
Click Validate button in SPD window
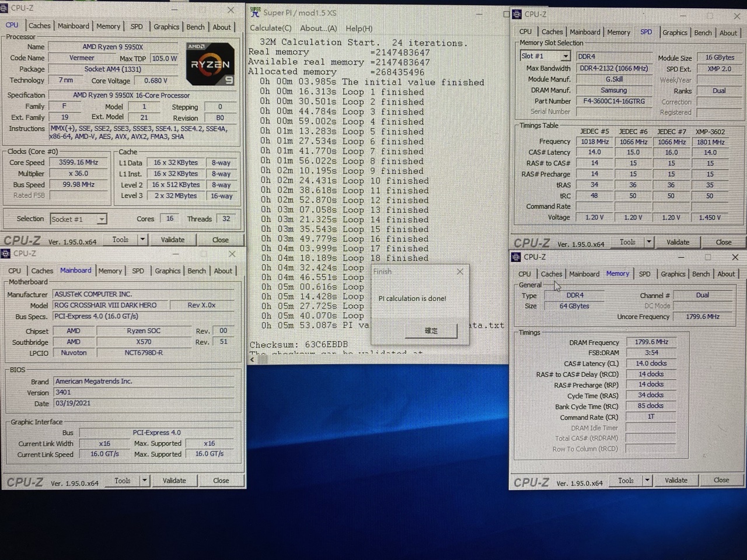(678, 242)
